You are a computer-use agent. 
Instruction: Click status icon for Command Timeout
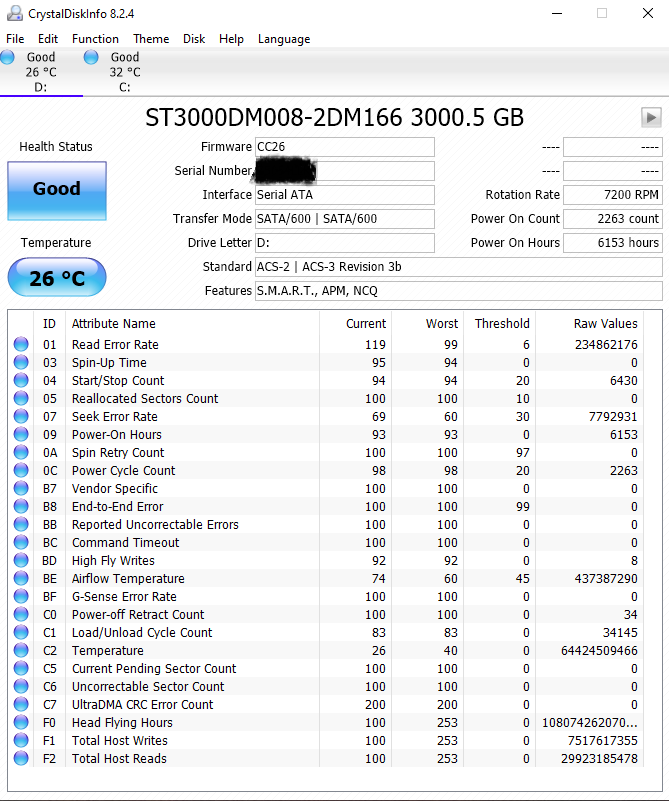point(21,543)
